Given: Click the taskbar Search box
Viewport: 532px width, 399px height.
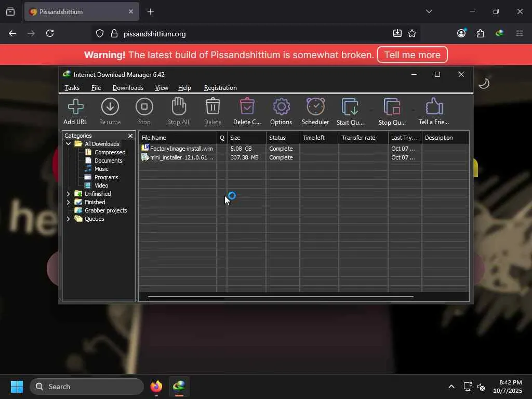Looking at the screenshot, I should (87, 387).
